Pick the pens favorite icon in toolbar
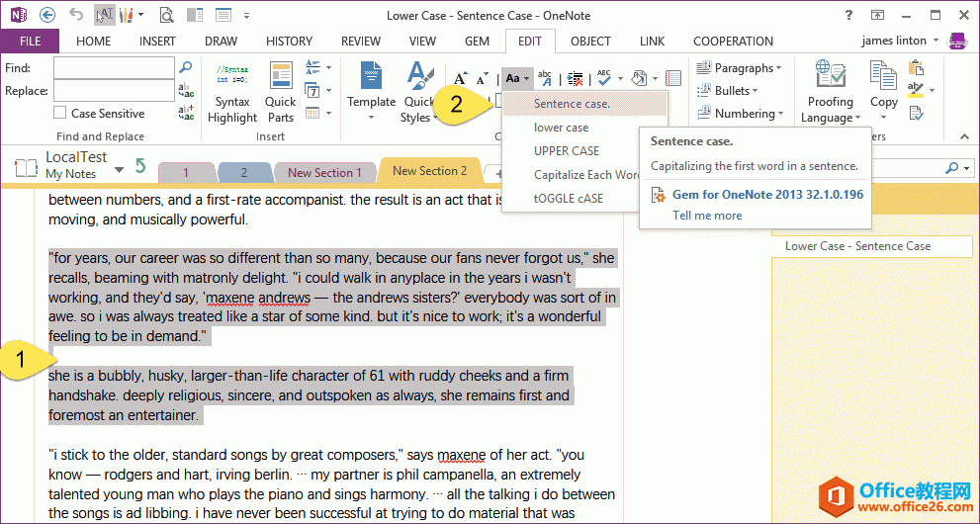 coord(128,15)
